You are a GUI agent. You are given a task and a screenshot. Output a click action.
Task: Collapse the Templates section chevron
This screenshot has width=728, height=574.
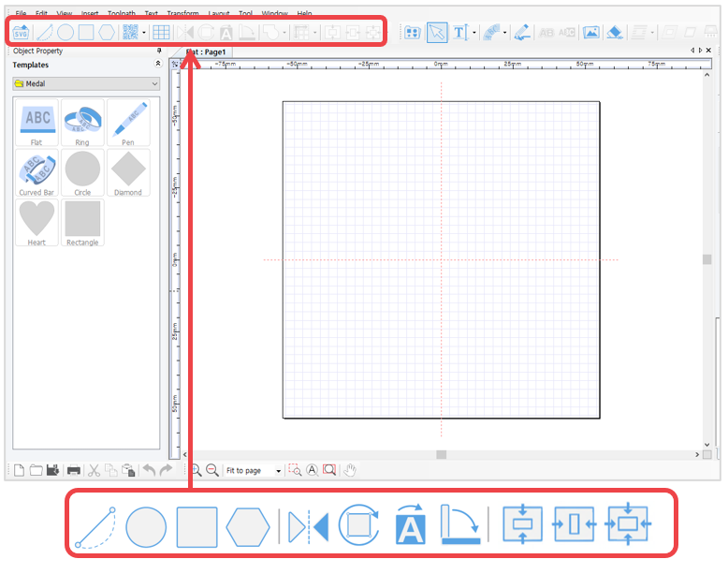158,64
